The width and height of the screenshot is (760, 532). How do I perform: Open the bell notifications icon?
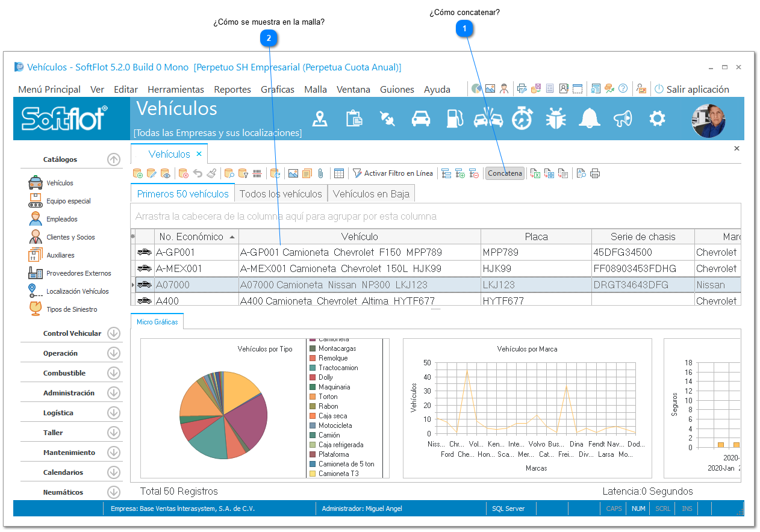(590, 119)
